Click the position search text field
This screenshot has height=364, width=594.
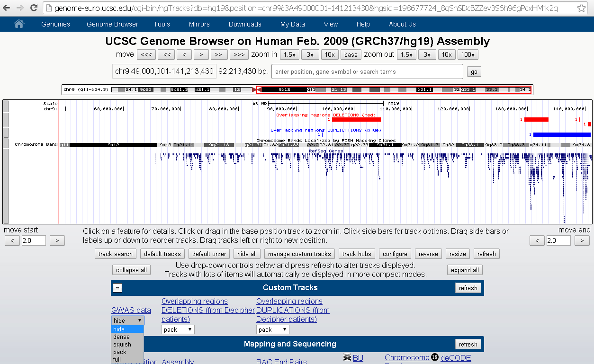[367, 72]
